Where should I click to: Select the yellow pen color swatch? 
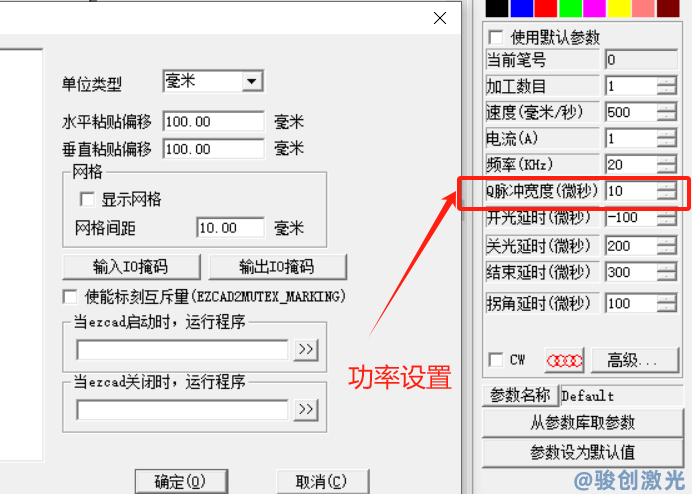point(619,8)
